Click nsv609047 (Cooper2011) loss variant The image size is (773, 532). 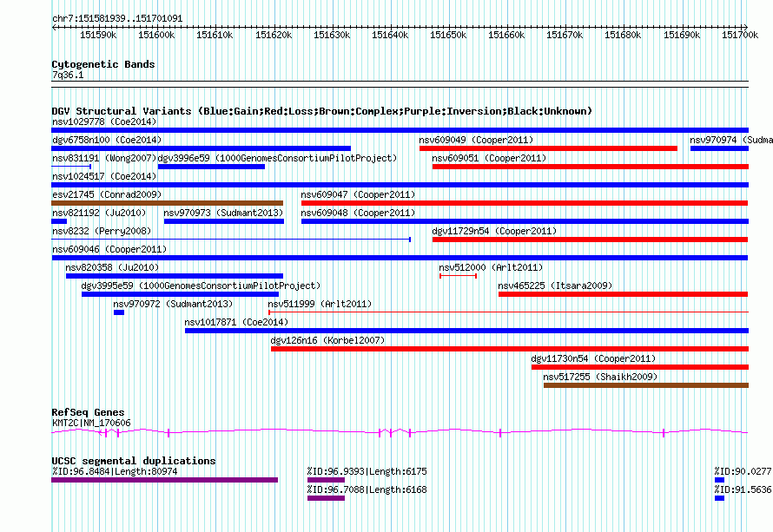tap(525, 203)
